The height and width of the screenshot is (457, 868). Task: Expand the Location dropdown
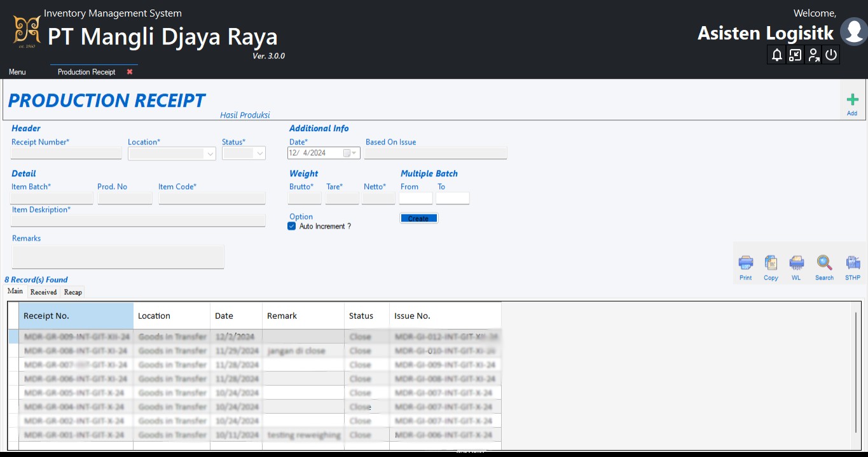coord(210,153)
